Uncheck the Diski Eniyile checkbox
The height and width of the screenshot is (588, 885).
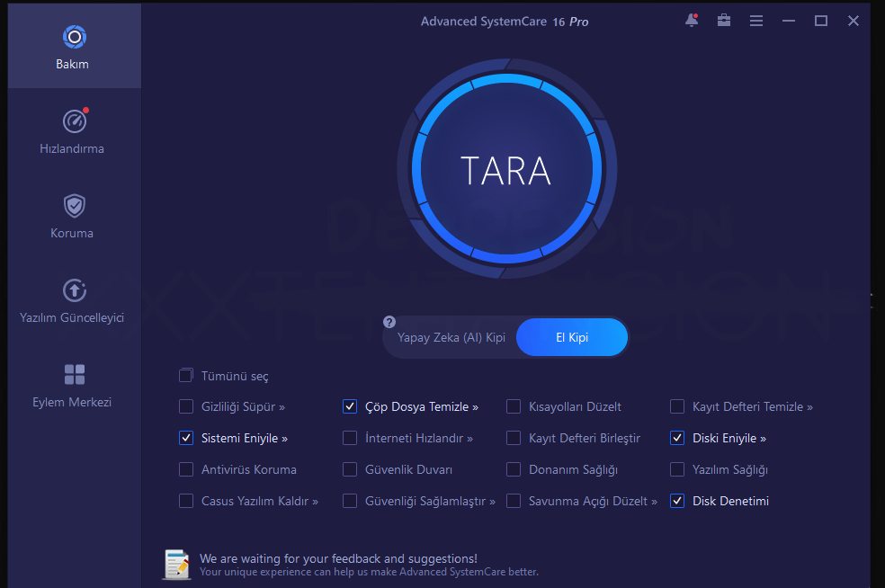(x=677, y=438)
